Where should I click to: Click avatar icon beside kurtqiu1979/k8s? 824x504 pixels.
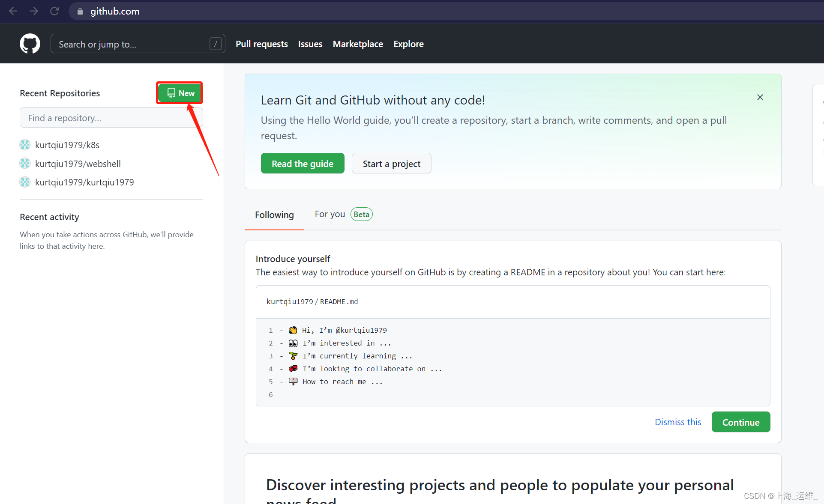click(25, 145)
